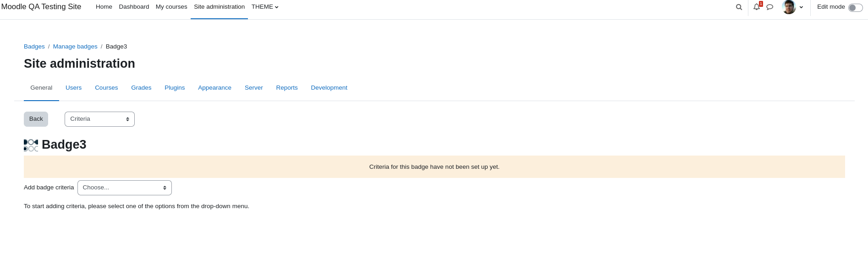868x258 pixels.
Task: Go to Home in top navigation
Action: click(104, 7)
